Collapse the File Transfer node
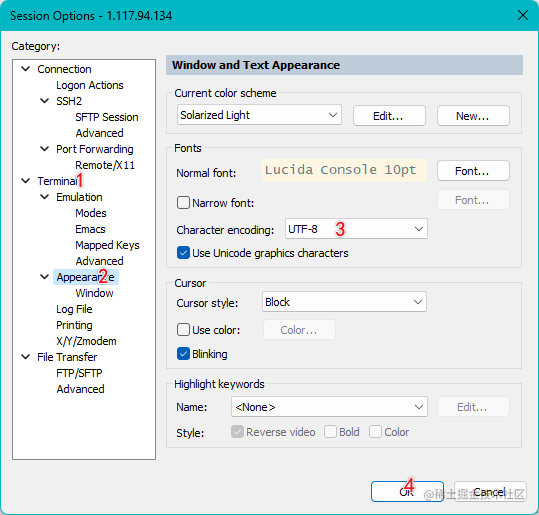Image resolution: width=539 pixels, height=515 pixels. click(26, 357)
